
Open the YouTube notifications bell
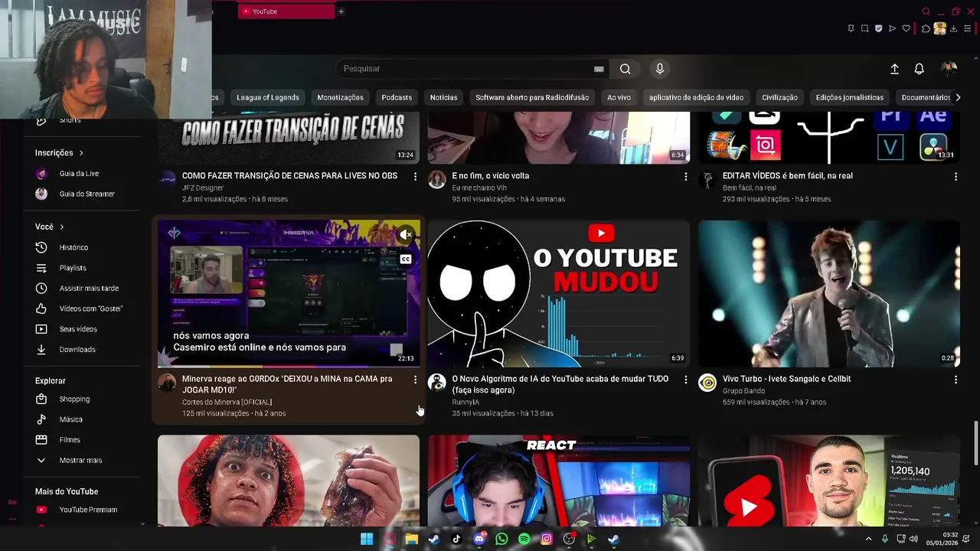[x=920, y=69]
